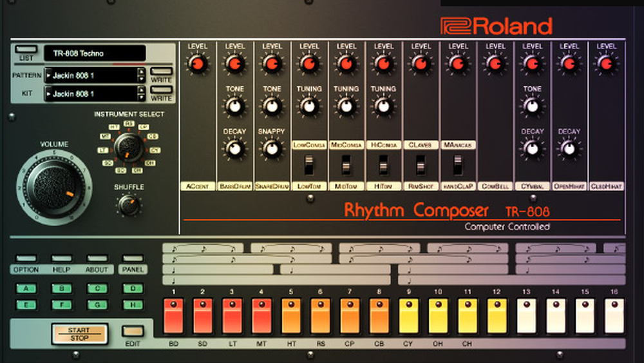
Task: Toggle orange step button 8 (CB)
Action: click(x=379, y=316)
